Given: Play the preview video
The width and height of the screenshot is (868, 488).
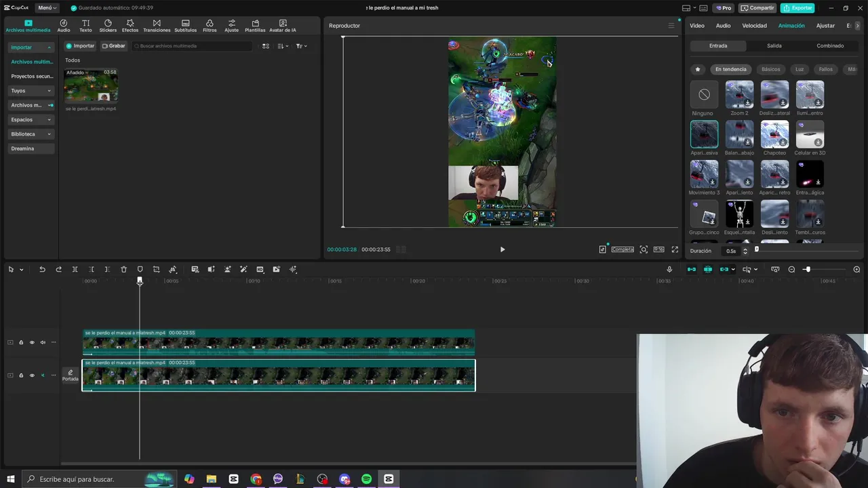Looking at the screenshot, I should coord(502,249).
